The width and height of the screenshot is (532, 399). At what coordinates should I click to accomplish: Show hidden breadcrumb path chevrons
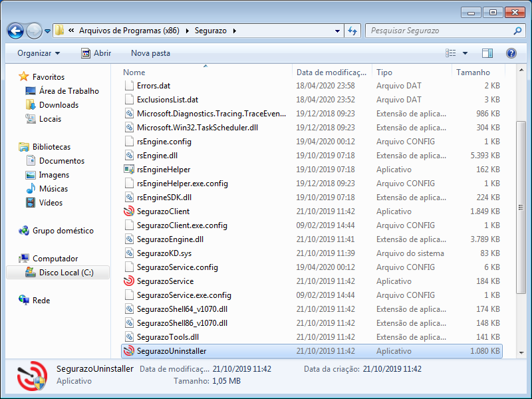coord(71,30)
